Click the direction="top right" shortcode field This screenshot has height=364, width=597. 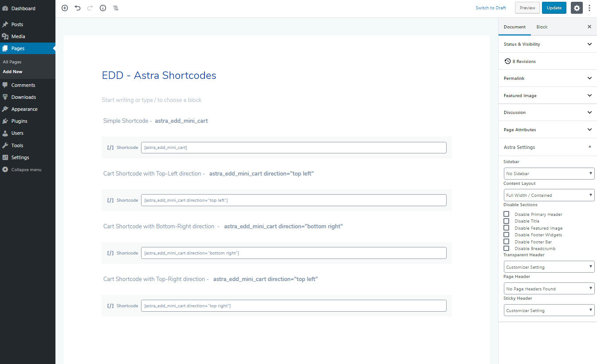(294, 306)
